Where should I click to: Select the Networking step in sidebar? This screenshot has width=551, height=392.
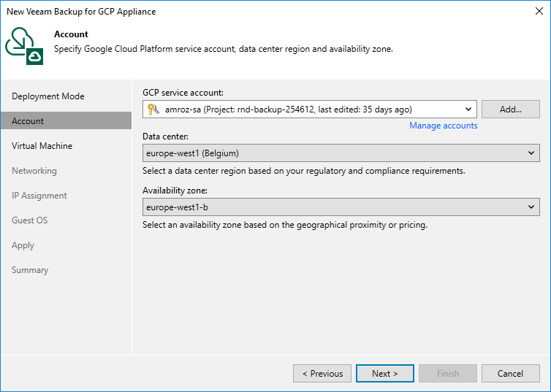point(34,171)
